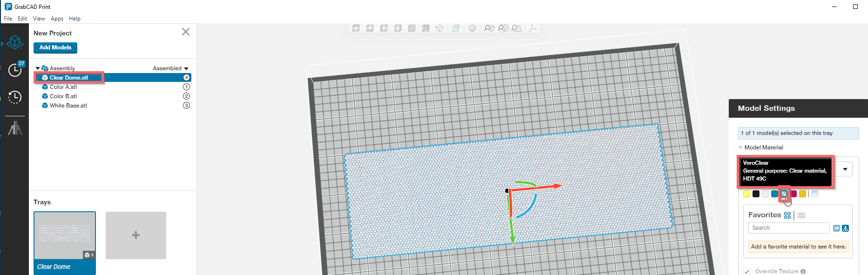Open the model material dropdown arrow
868x275 pixels.
[x=845, y=169]
